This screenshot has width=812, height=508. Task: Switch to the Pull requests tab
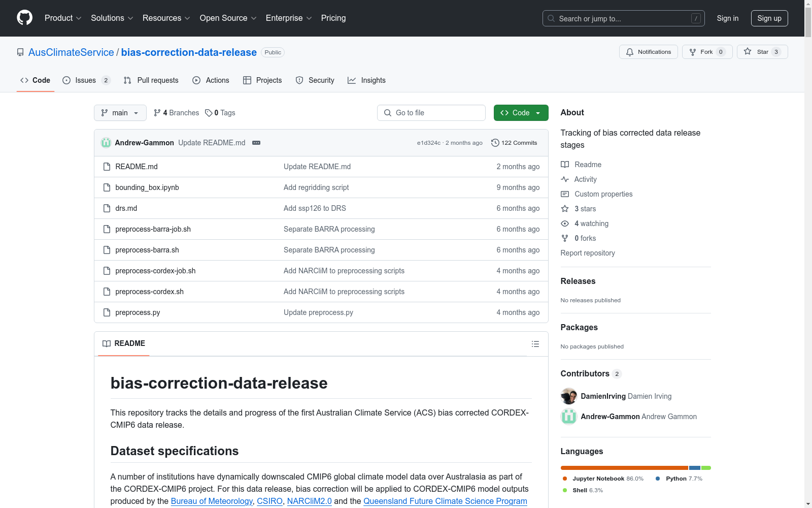pyautogui.click(x=151, y=80)
